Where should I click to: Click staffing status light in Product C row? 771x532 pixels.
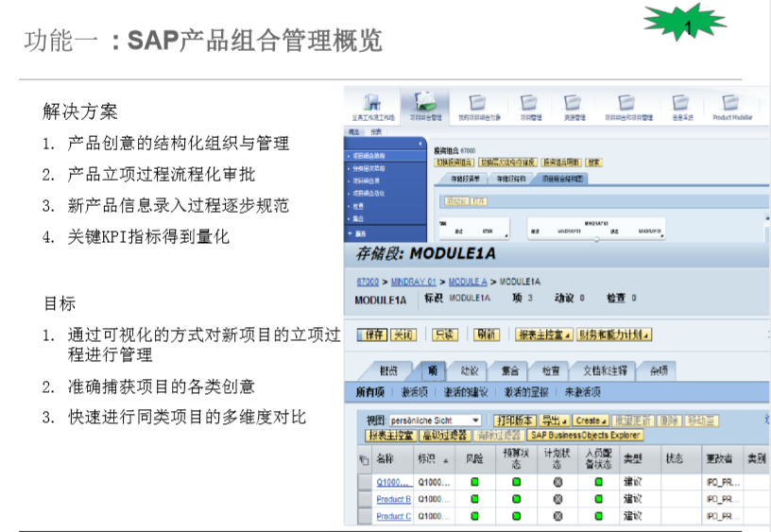[598, 516]
